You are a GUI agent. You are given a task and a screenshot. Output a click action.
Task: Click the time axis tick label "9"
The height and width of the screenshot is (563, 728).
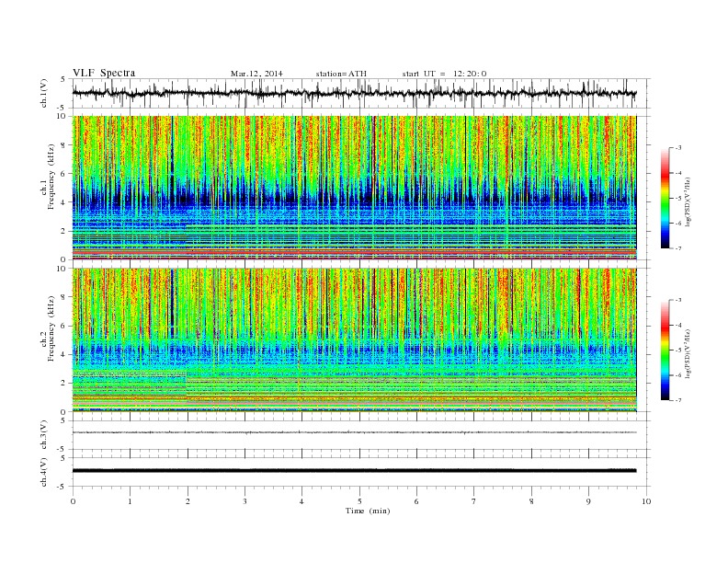point(588,501)
